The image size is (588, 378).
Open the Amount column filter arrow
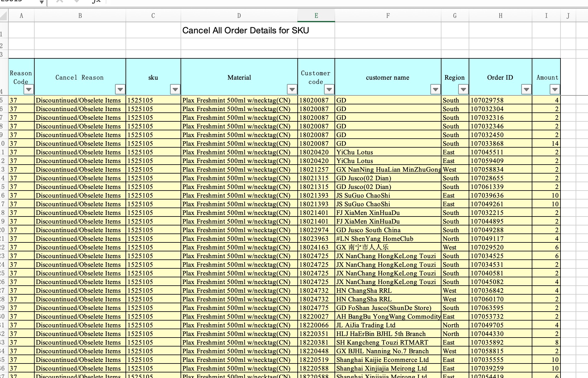[555, 90]
